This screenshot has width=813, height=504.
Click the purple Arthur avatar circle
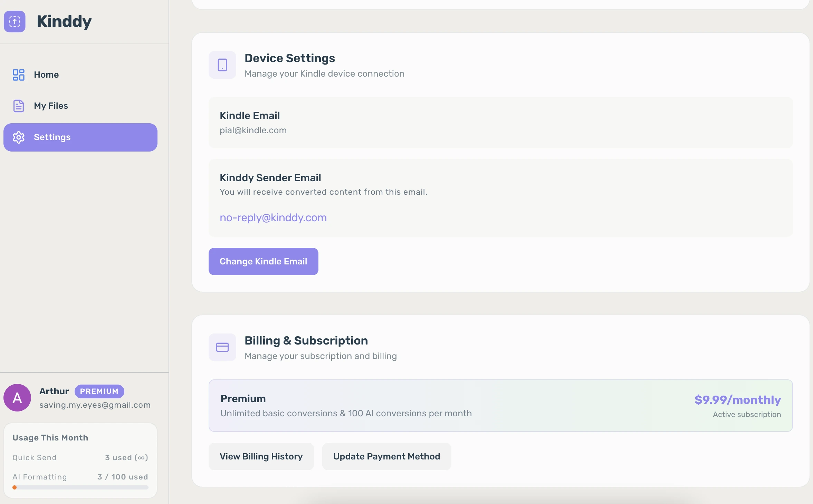click(17, 398)
